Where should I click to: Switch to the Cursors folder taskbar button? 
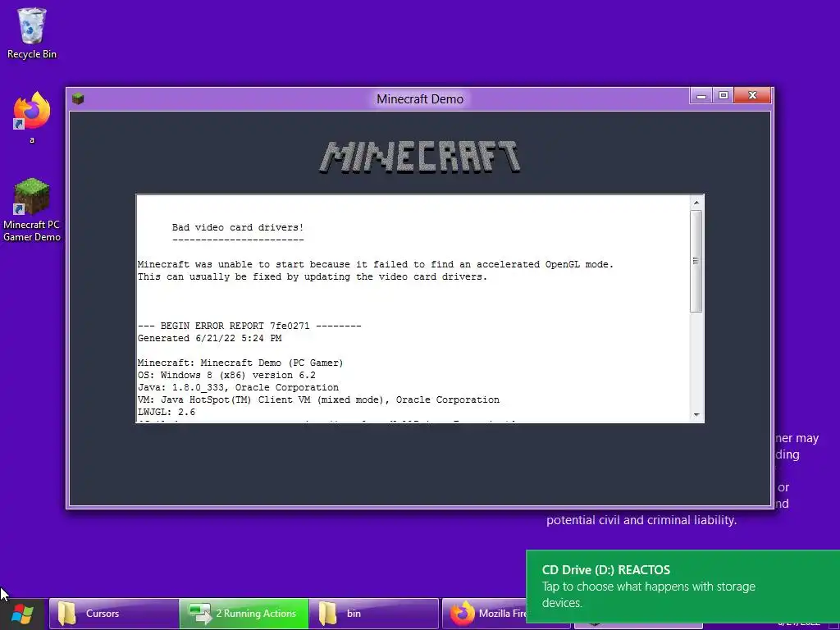(x=114, y=614)
